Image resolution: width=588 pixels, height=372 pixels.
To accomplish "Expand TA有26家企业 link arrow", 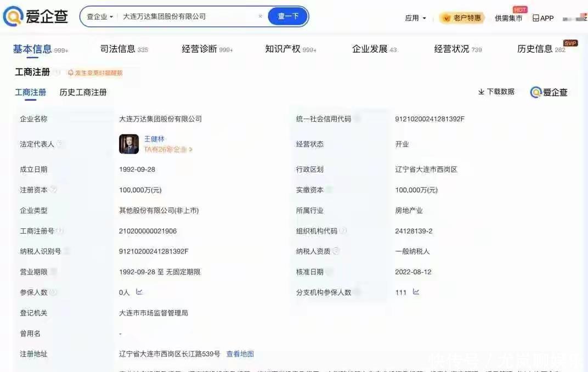I will pos(191,149).
